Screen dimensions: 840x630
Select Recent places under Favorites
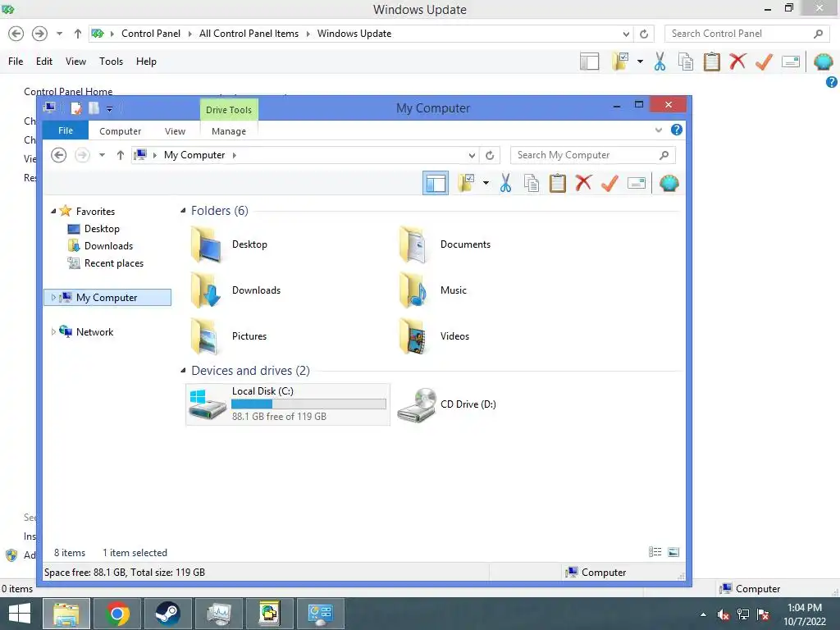(113, 263)
